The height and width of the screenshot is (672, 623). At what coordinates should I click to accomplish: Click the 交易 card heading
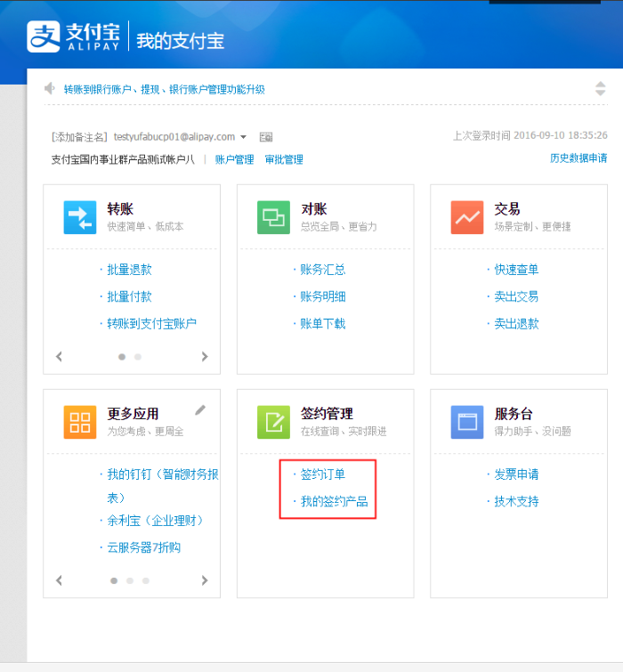[507, 209]
